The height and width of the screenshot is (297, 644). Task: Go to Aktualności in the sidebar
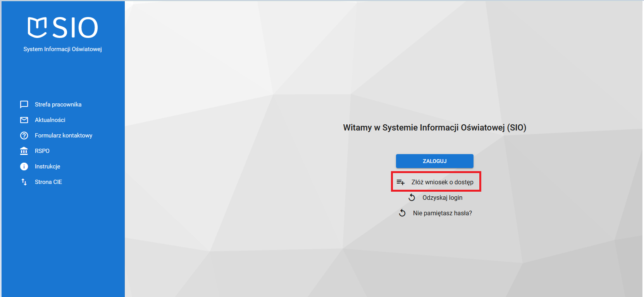(50, 120)
